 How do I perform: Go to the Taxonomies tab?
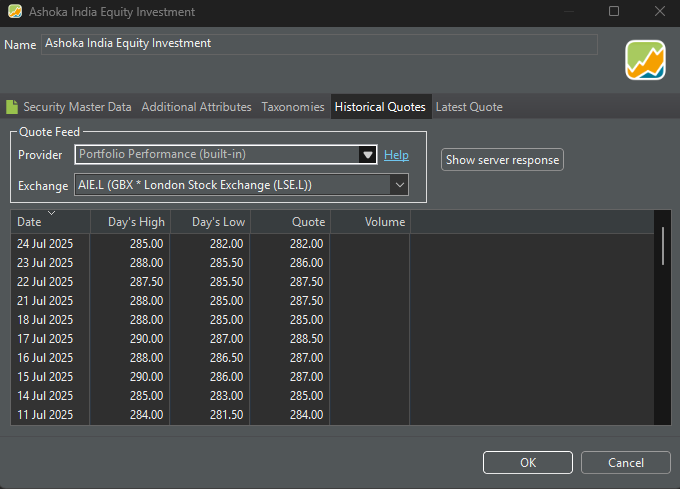[x=293, y=107]
